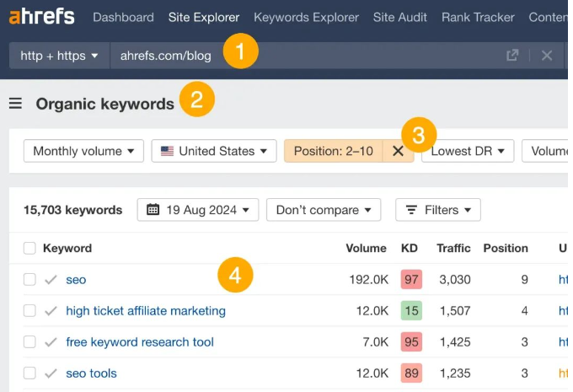Click the KD badge 89

click(411, 373)
